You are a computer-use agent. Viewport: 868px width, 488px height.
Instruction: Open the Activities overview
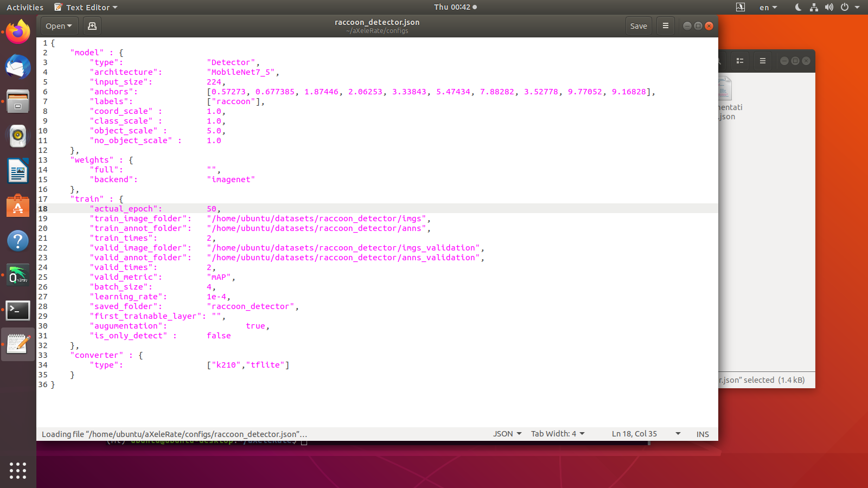click(25, 7)
